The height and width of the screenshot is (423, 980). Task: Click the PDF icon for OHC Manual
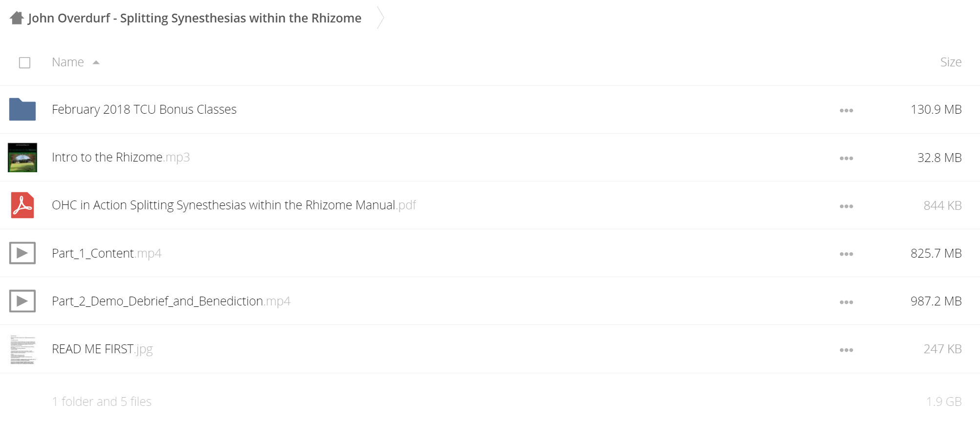click(x=22, y=205)
